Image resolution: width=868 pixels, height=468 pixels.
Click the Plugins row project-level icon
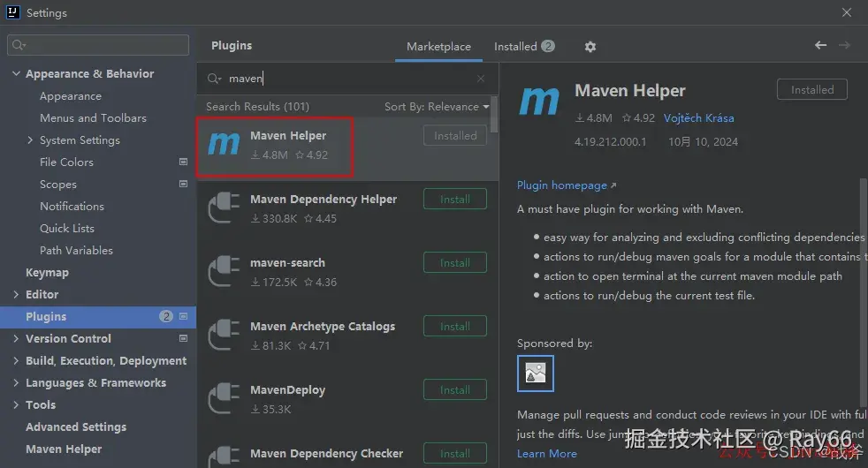click(183, 316)
